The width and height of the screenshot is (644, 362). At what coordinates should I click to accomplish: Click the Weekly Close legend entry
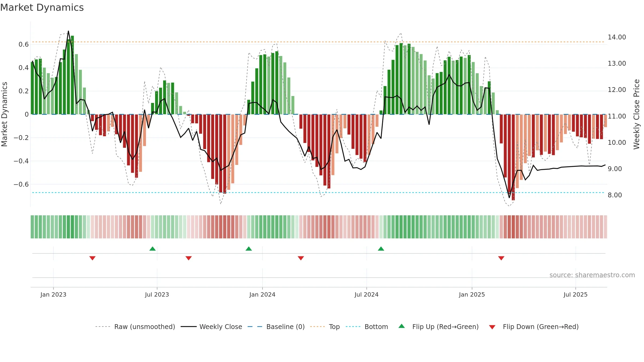(x=211, y=327)
